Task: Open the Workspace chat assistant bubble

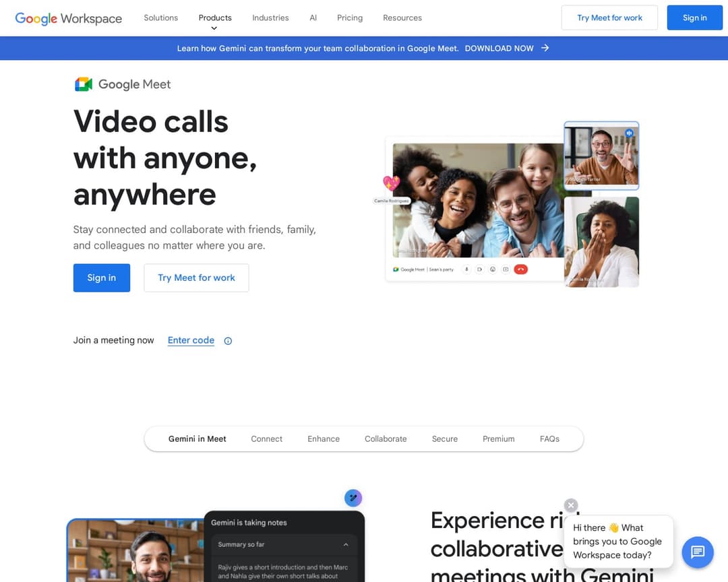Action: [698, 552]
